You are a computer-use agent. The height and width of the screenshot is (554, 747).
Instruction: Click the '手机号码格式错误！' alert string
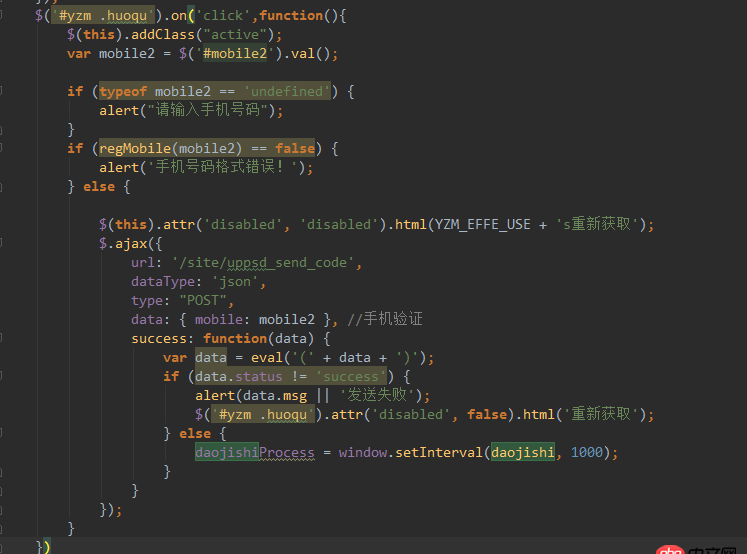pyautogui.click(x=223, y=167)
